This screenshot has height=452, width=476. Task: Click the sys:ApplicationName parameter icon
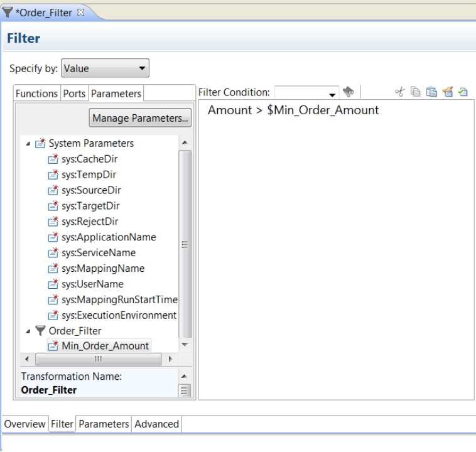(x=53, y=237)
